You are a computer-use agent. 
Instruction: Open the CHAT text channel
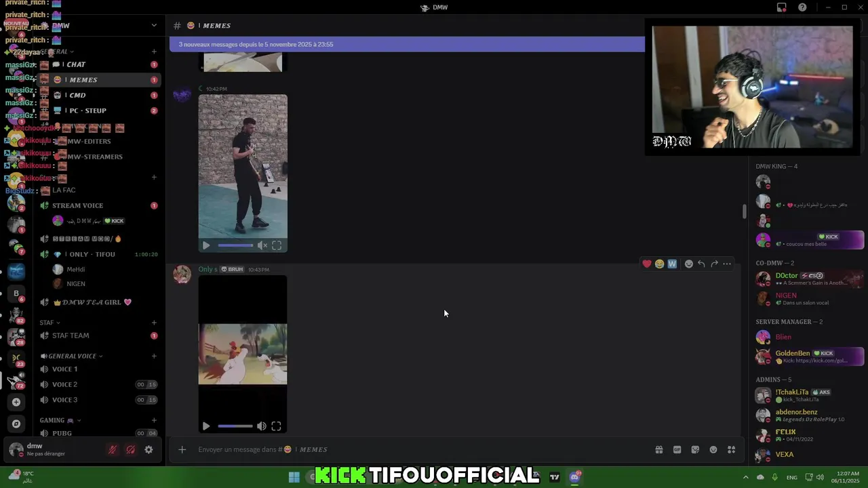[100, 64]
